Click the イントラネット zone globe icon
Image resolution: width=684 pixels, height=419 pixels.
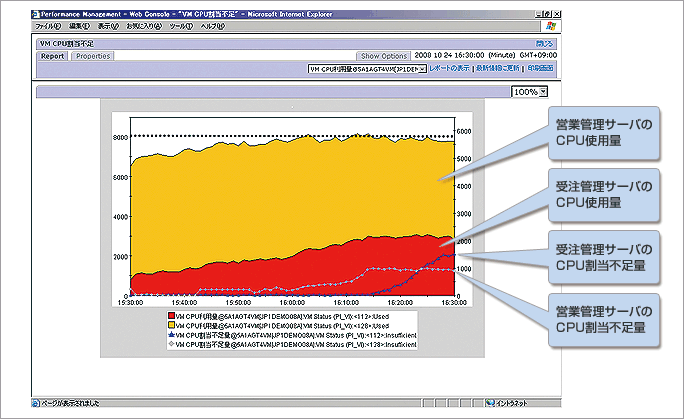[x=490, y=403]
